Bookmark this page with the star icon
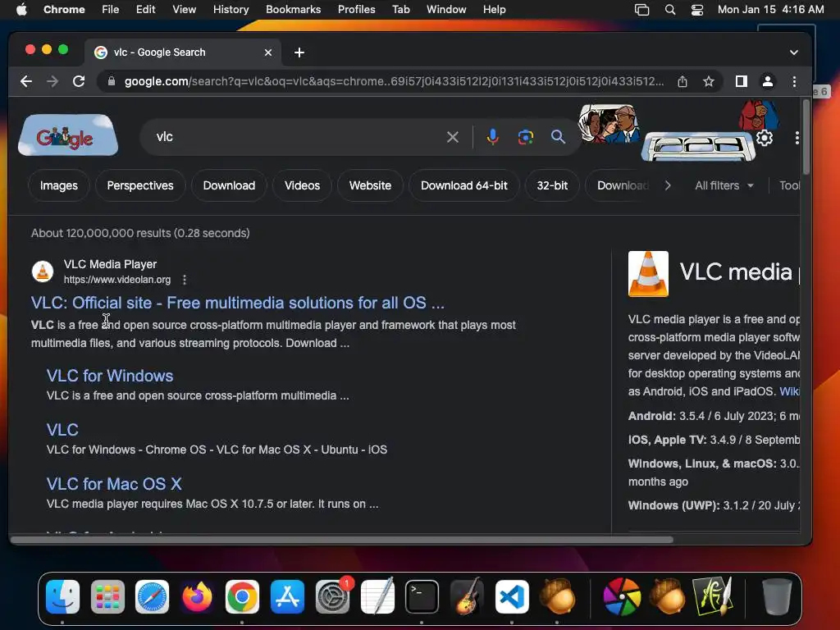Viewport: 840px width, 630px height. [708, 81]
